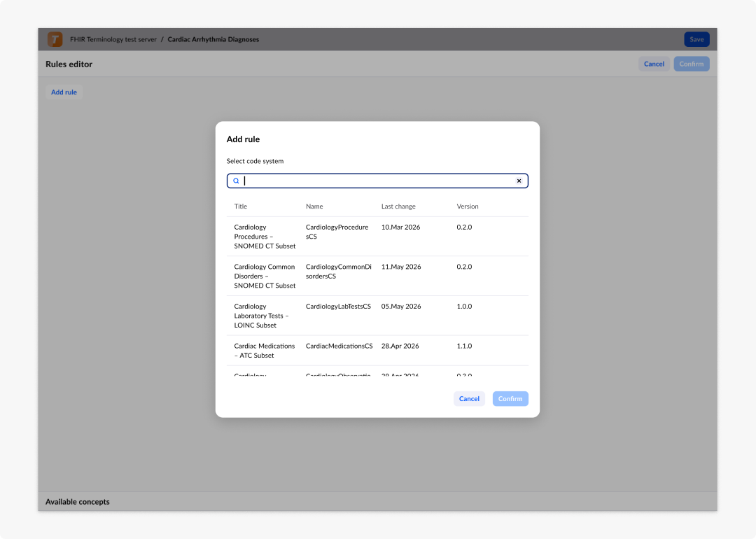Select Cardiology Laboratory Tests – LOINC Subset

(x=377, y=315)
